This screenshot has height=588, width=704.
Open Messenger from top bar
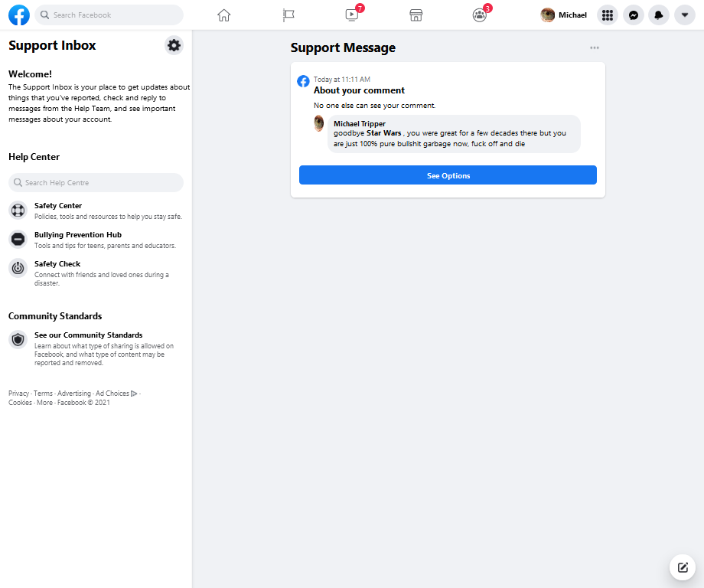coord(633,15)
